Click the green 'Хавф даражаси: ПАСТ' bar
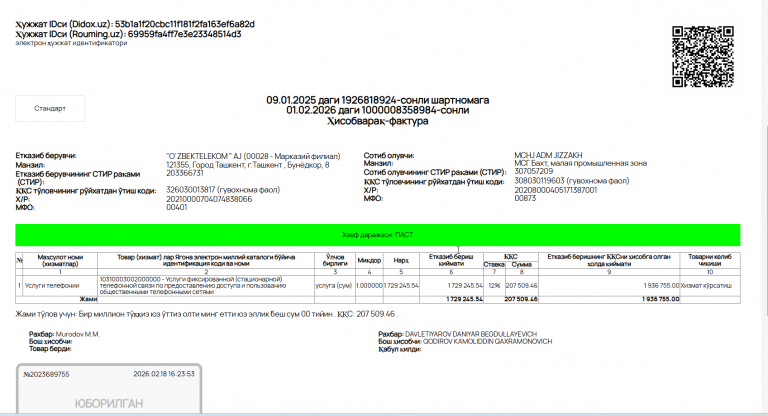The image size is (768, 416). [378, 235]
